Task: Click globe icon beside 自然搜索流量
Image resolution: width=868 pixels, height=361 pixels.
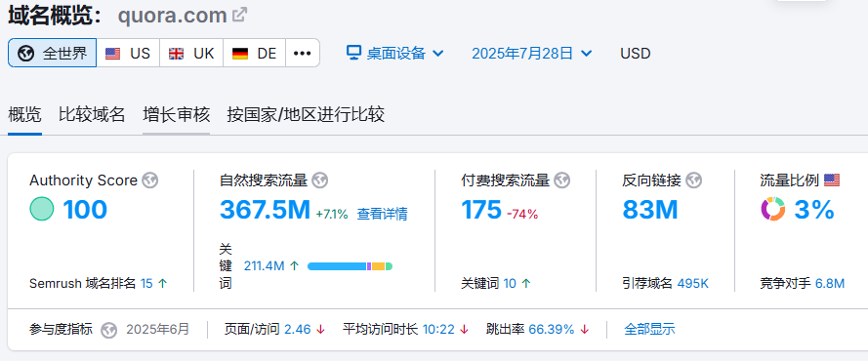Action: pyautogui.click(x=320, y=180)
